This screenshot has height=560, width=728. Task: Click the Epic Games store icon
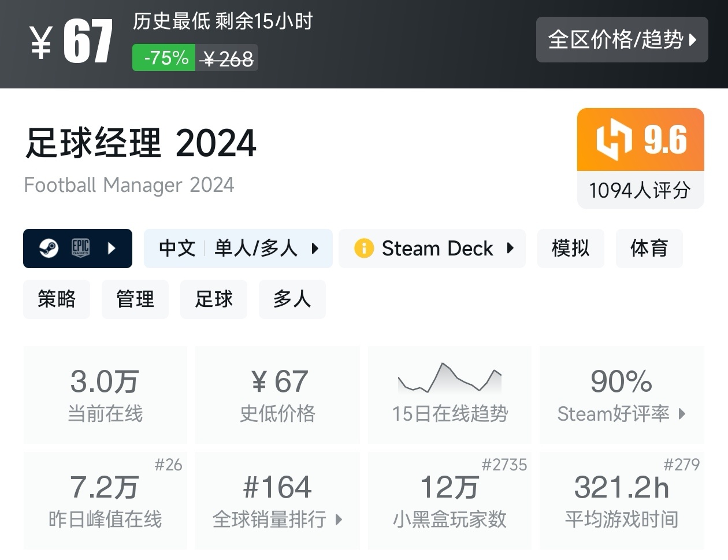pyautogui.click(x=80, y=248)
